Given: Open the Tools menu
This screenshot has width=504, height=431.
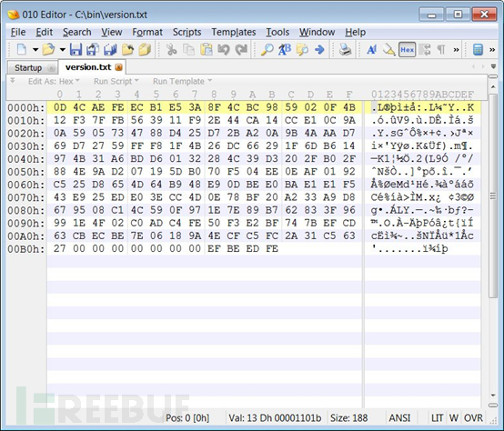Looking at the screenshot, I should [x=277, y=32].
